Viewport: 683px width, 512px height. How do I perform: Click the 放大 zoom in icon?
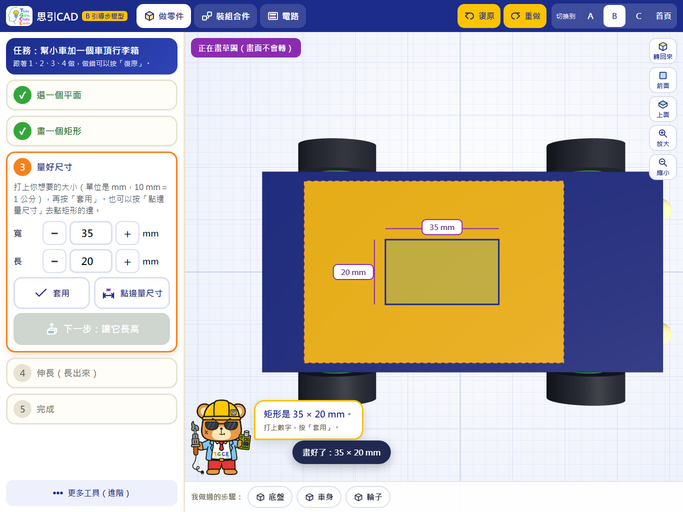[663, 138]
